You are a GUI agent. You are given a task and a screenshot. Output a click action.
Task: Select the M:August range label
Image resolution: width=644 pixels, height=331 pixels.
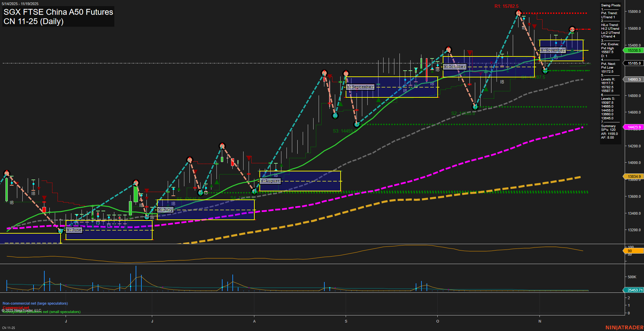pyautogui.click(x=270, y=181)
